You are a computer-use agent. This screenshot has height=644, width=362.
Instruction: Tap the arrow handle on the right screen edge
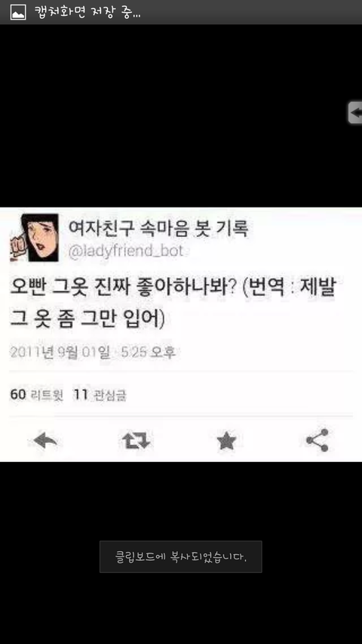355,112
